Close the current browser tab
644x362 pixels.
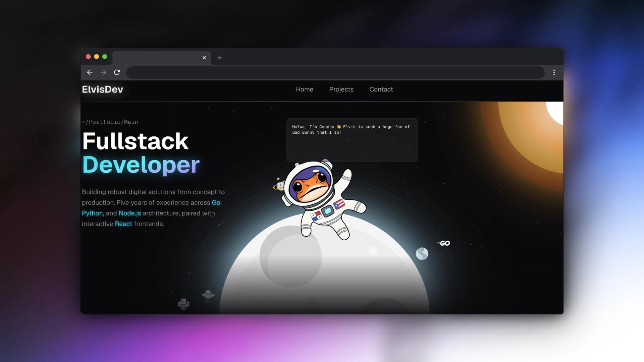tap(204, 58)
